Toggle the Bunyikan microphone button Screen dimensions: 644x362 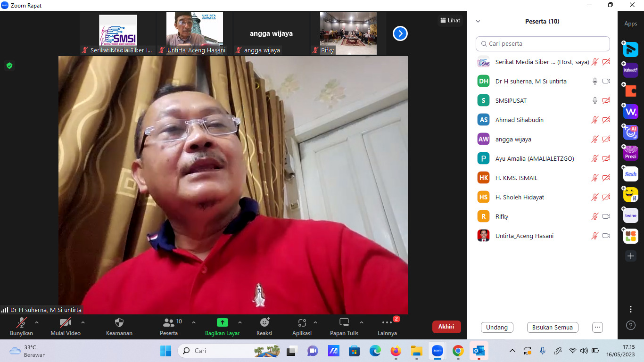pos(22,323)
